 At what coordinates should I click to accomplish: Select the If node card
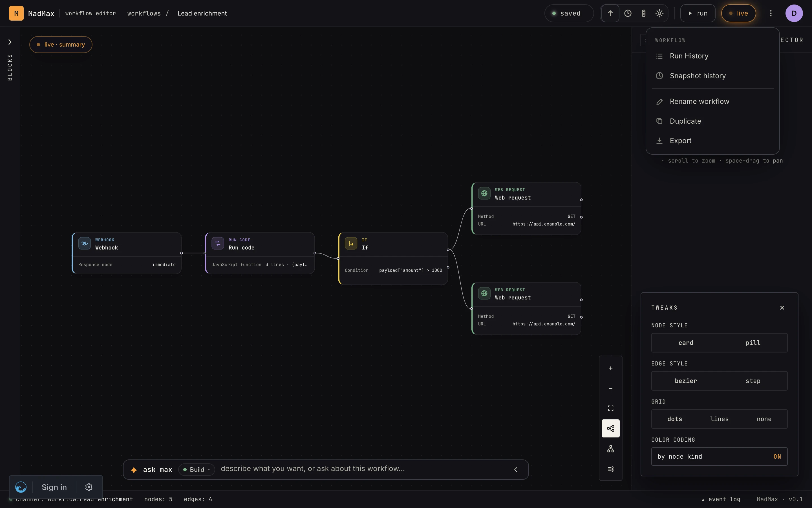393,258
